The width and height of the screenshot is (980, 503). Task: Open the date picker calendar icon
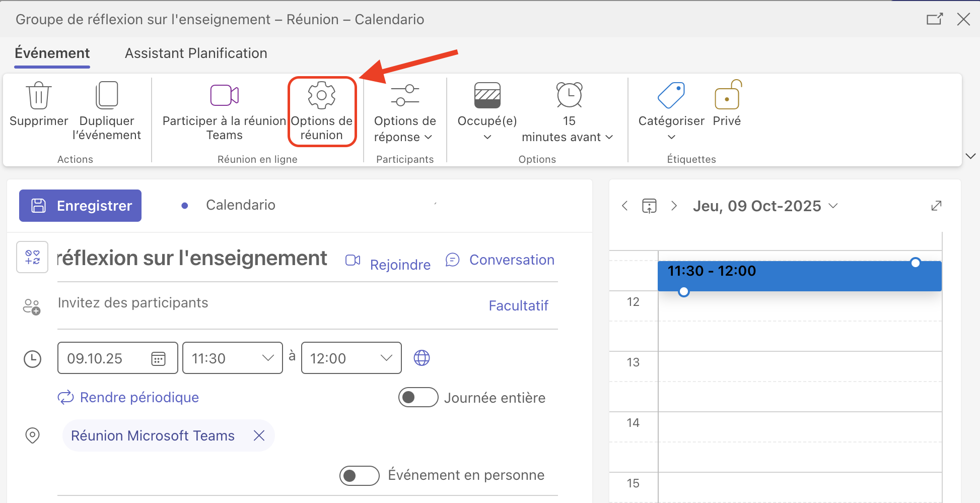tap(158, 358)
